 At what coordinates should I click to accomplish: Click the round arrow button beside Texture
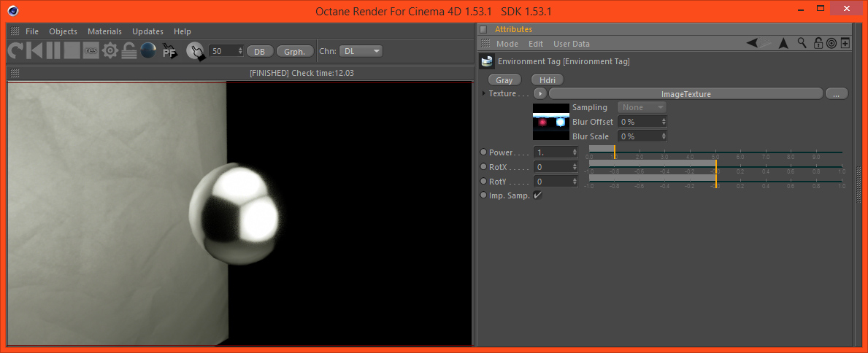pos(539,94)
